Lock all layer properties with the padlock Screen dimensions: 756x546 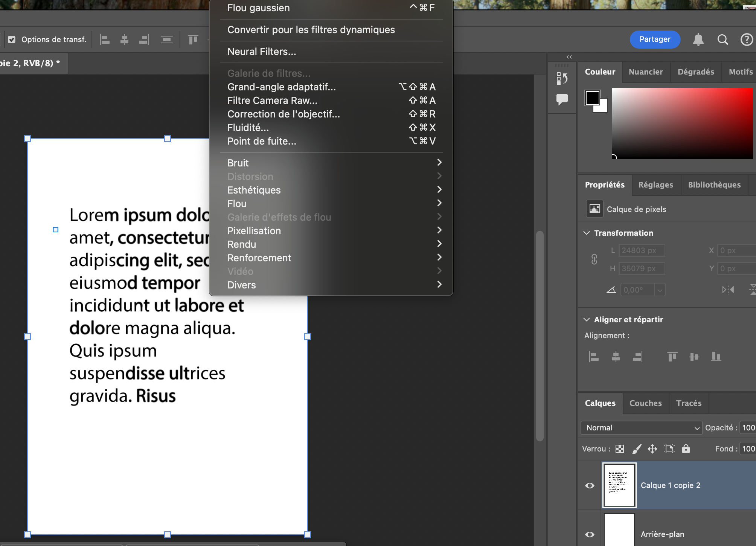686,448
